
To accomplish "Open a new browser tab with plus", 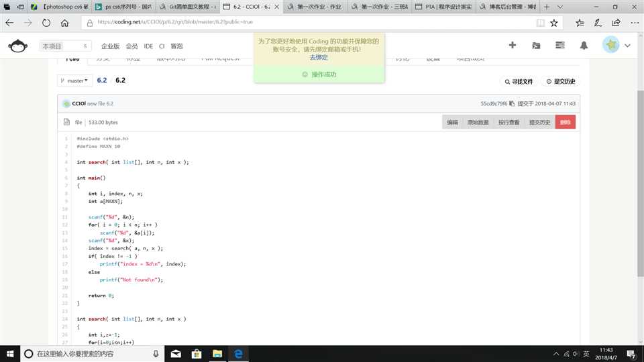I will click(546, 7).
